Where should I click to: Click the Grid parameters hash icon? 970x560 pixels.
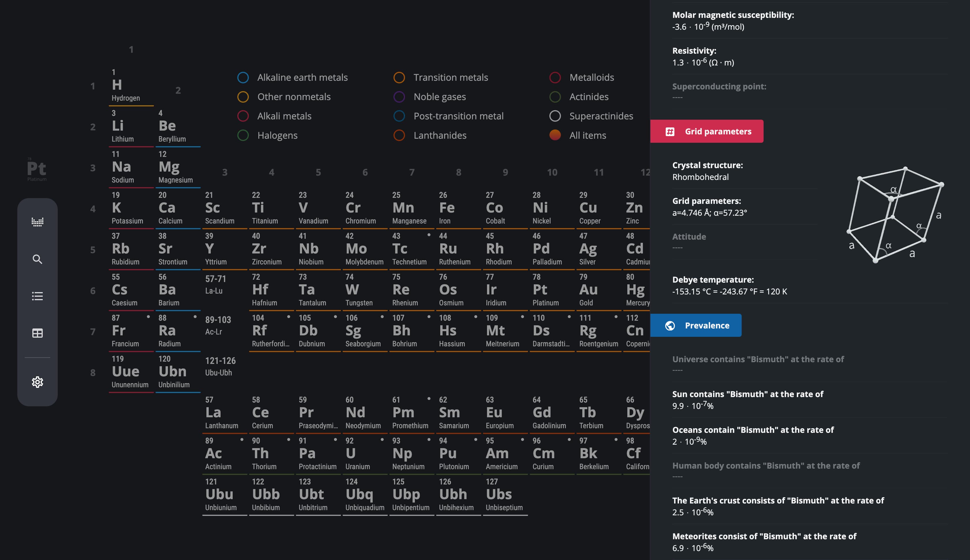point(670,131)
